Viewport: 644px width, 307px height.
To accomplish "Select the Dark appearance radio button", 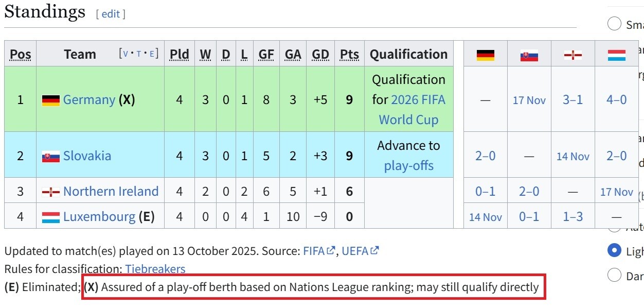I will 614,275.
